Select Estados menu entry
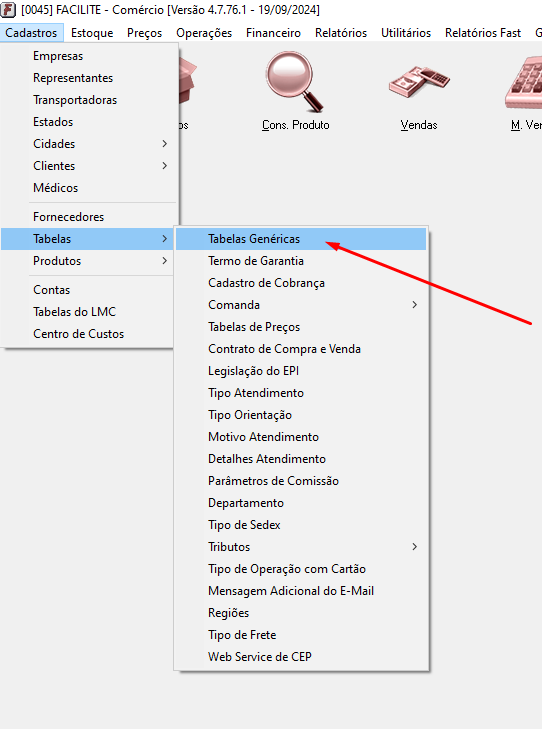542x729 pixels. click(x=90, y=122)
